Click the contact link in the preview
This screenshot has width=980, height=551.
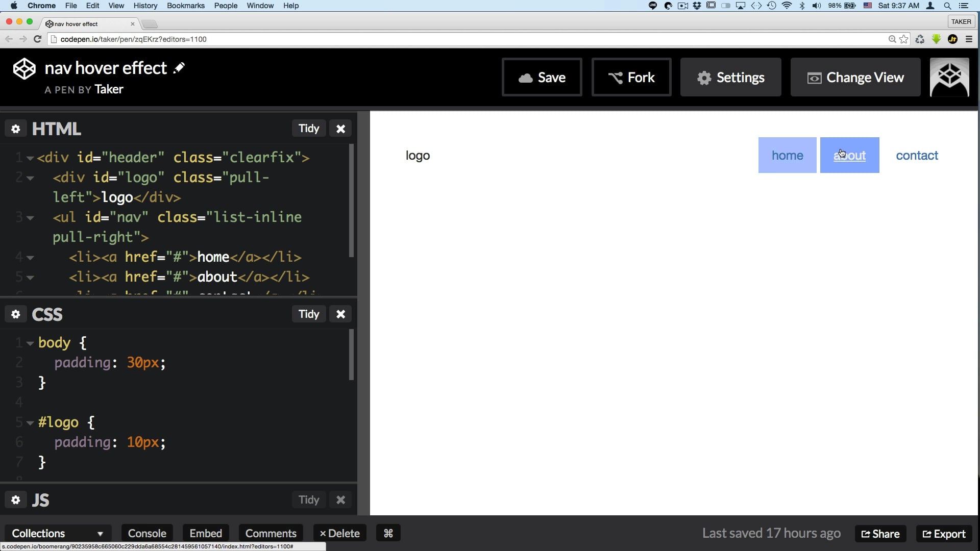click(x=917, y=156)
